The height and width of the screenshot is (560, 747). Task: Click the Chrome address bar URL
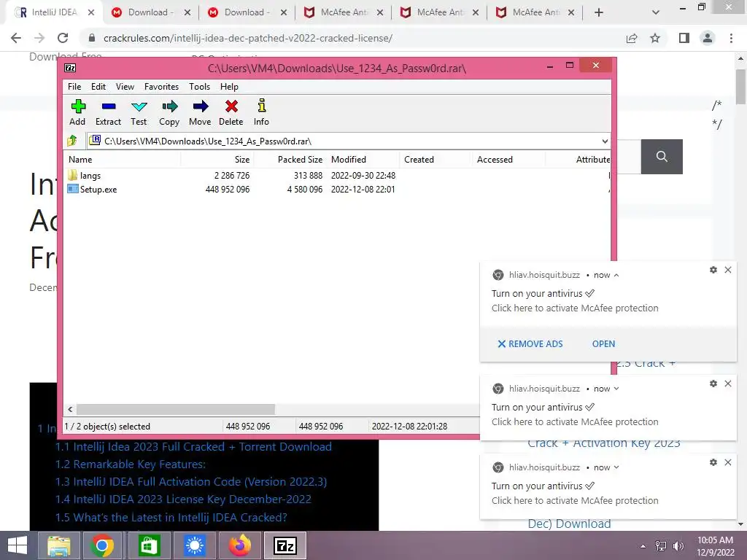coord(248,38)
